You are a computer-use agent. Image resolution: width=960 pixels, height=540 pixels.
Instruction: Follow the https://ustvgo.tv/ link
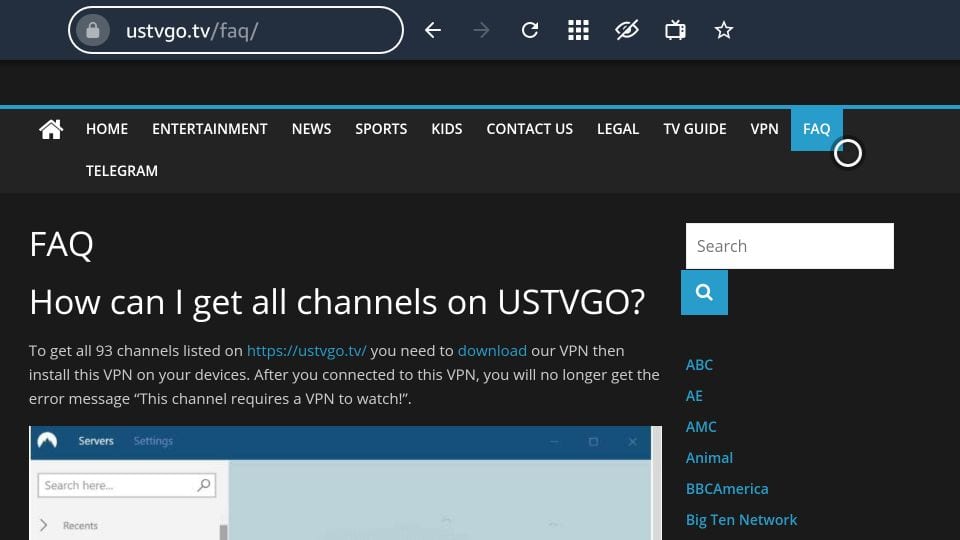click(307, 351)
